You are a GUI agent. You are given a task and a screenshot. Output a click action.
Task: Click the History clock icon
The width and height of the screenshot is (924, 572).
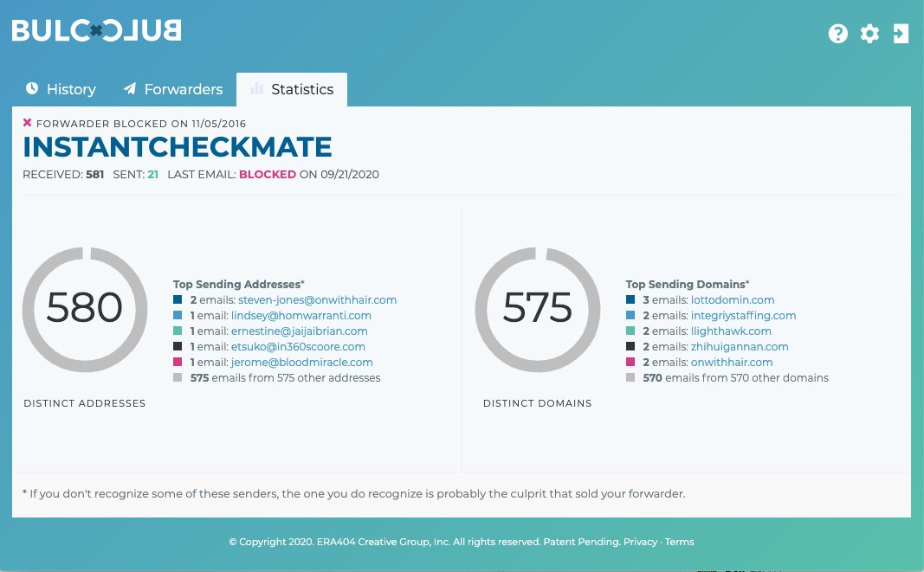click(32, 88)
